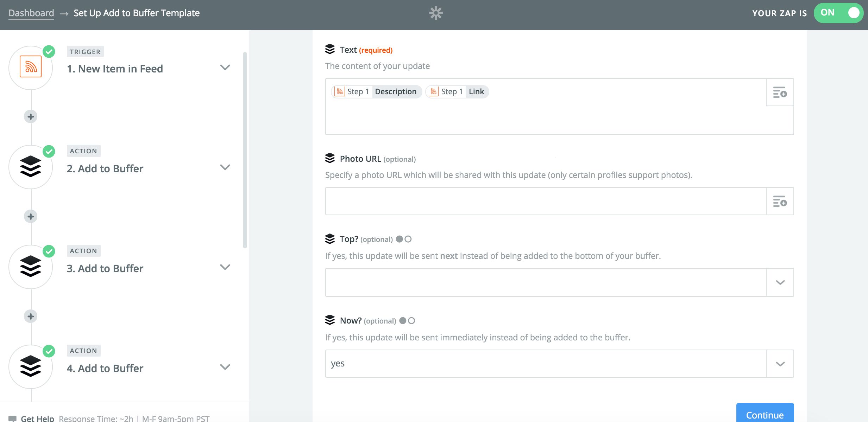Click the ACTION label above step 2
This screenshot has height=422, width=868.
point(83,151)
